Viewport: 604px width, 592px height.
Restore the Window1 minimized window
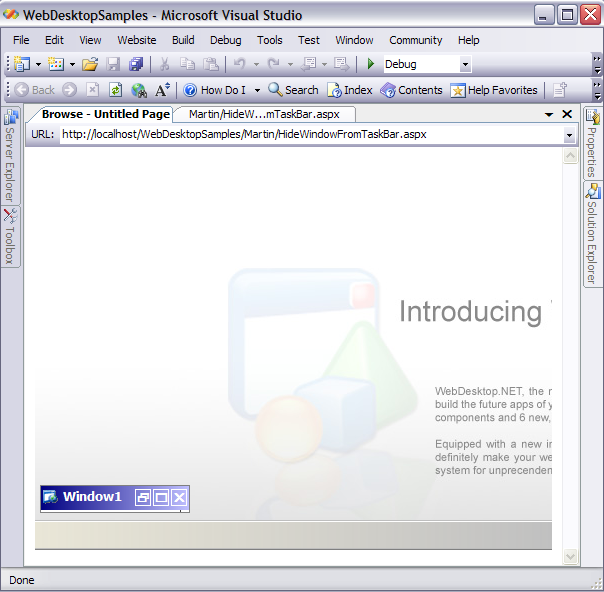(143, 497)
